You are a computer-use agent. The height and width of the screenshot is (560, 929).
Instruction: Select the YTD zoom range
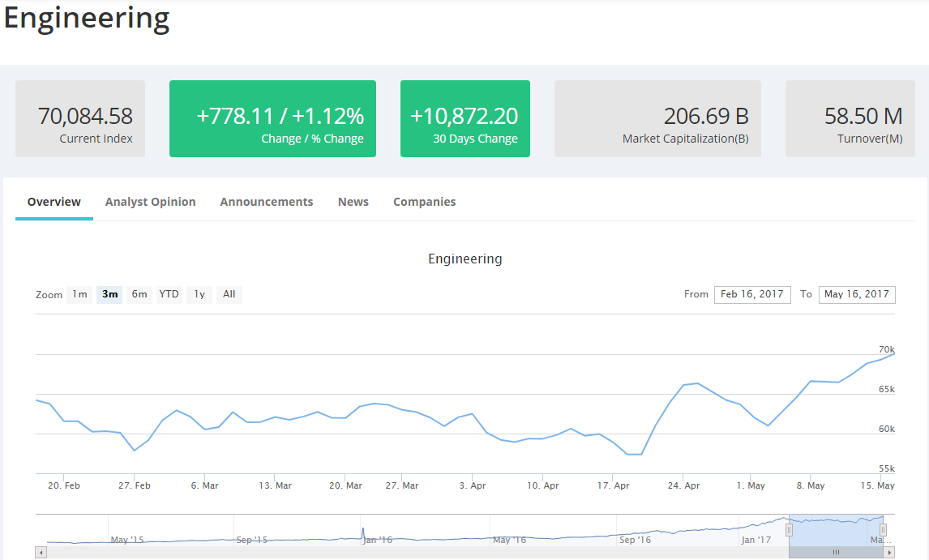169,294
